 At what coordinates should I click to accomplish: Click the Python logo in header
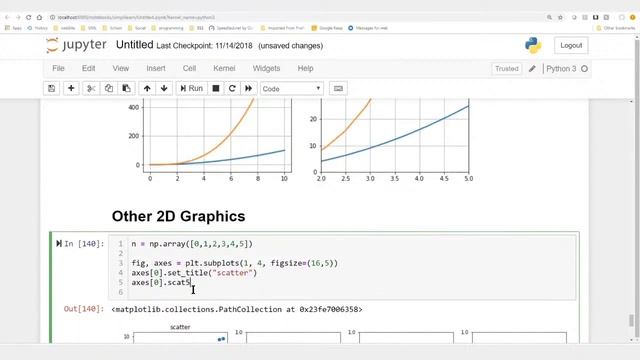[533, 45]
